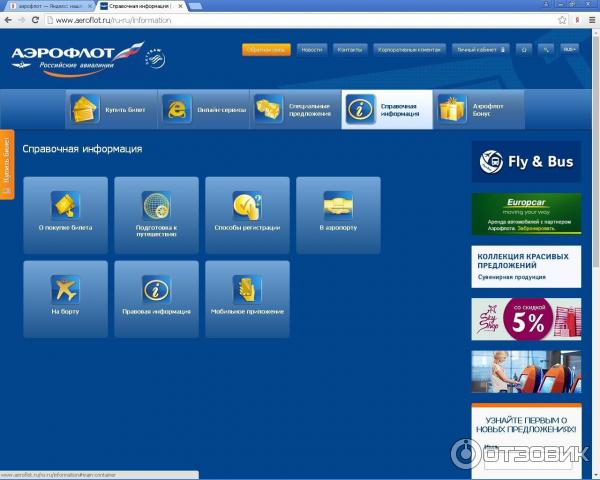Open Личный кабинет login menu
The image size is (600, 480).
(x=481, y=50)
